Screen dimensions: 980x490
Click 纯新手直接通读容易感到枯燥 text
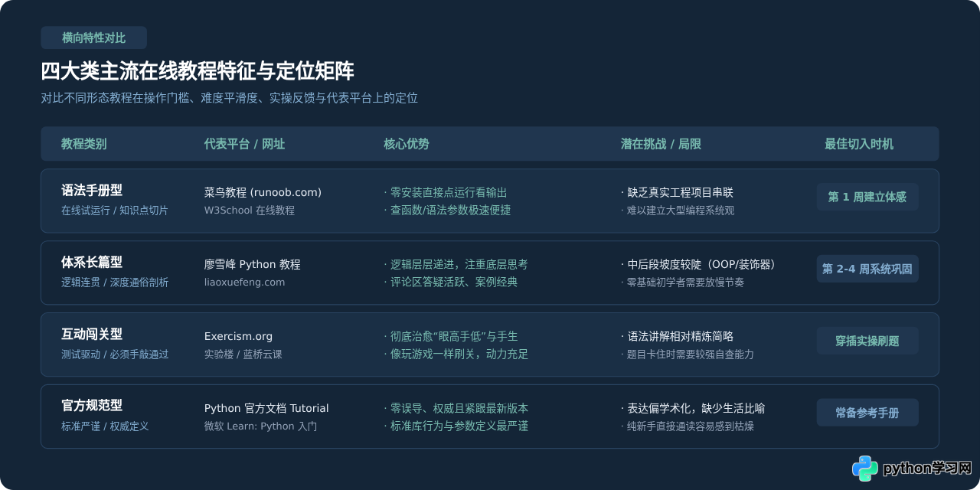click(688, 426)
